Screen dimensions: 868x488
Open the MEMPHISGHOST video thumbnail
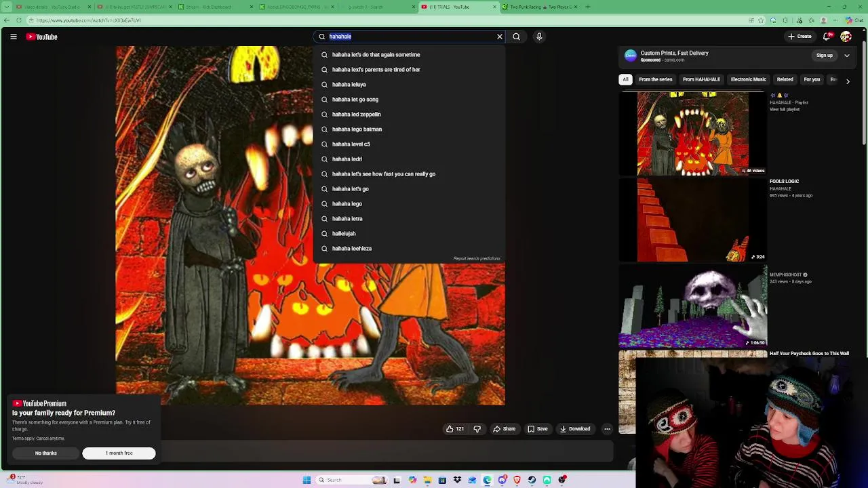(x=693, y=306)
